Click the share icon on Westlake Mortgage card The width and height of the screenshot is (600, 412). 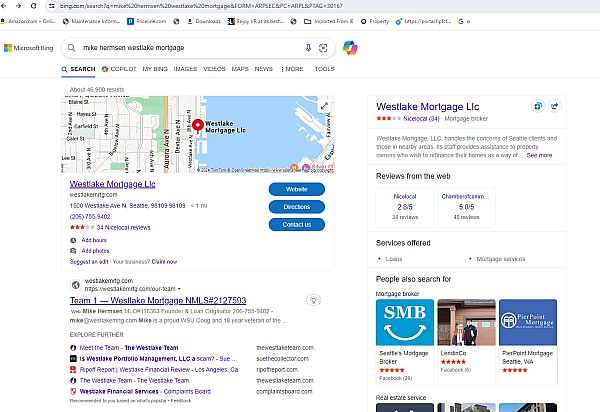(x=555, y=106)
